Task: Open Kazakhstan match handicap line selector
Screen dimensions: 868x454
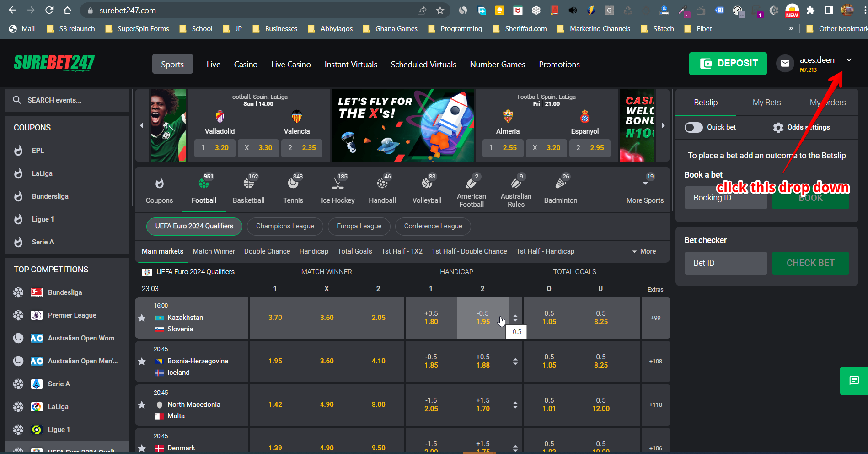Action: coord(515,318)
